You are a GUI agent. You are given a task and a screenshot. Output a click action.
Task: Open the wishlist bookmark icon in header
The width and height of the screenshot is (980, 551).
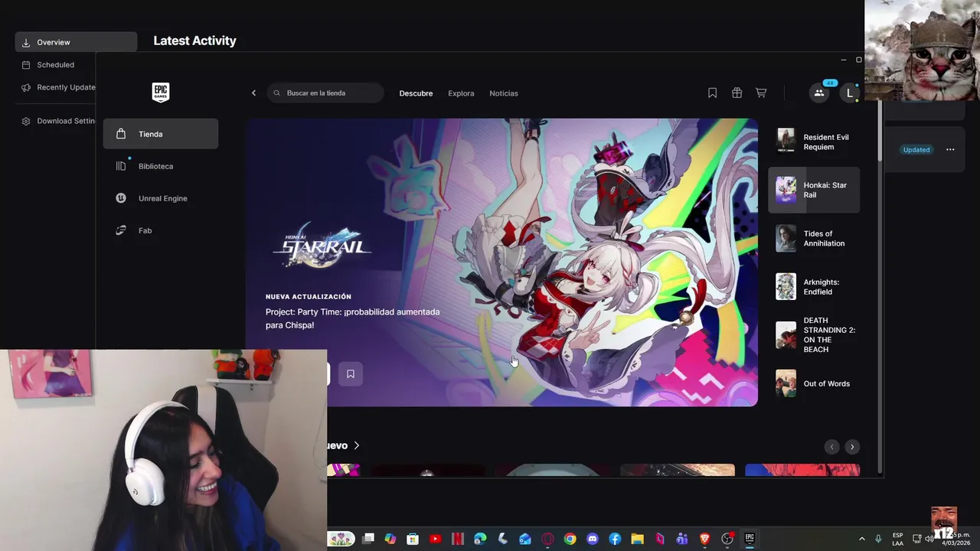(712, 93)
